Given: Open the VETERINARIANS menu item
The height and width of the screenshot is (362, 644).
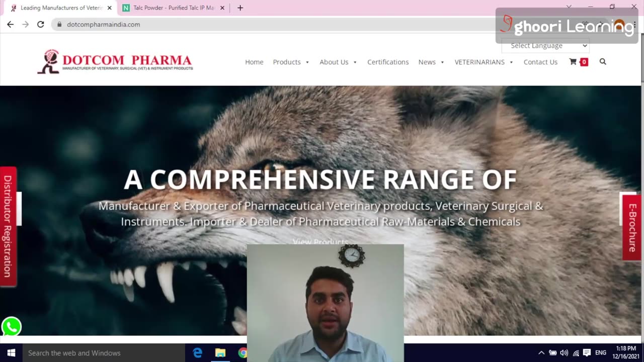Looking at the screenshot, I should click(479, 62).
